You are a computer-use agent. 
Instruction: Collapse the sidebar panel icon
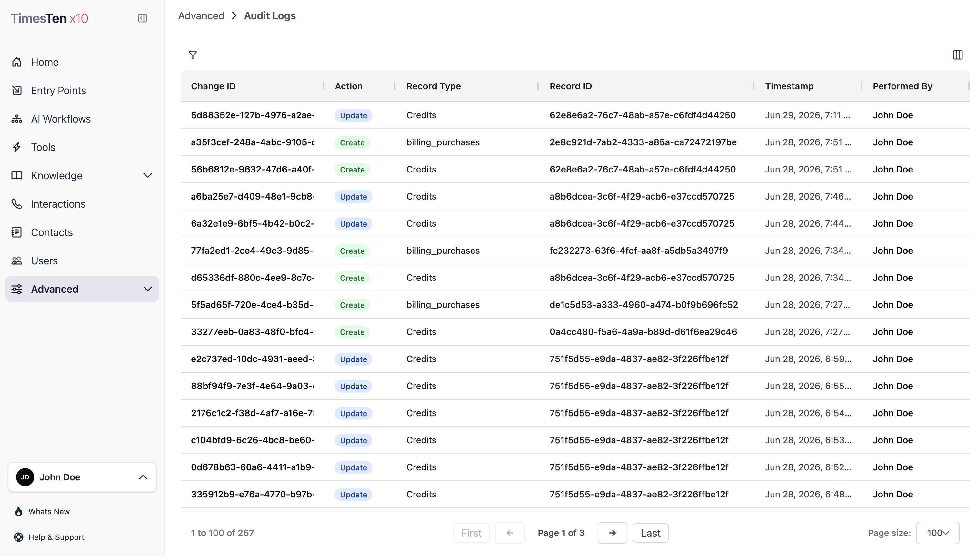tap(142, 18)
